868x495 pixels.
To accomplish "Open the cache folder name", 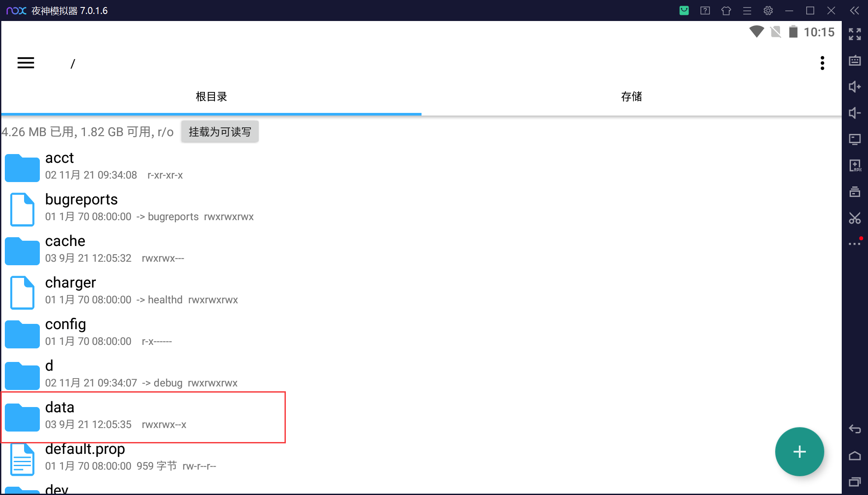I will pos(65,241).
